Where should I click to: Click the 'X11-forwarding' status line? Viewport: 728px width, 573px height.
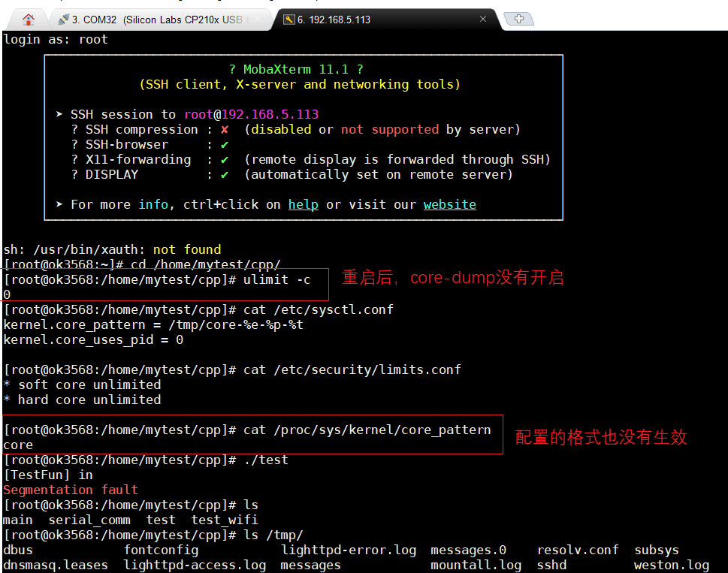tap(310, 160)
